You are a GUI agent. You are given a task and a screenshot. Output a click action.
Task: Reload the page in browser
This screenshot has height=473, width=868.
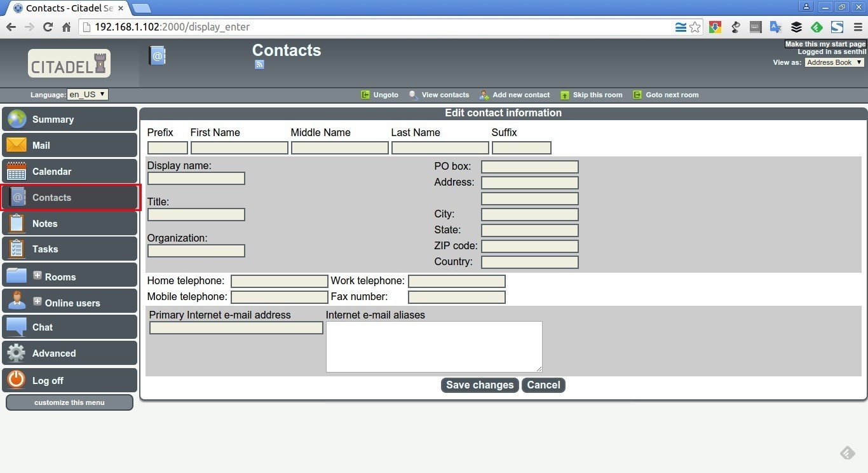48,27
